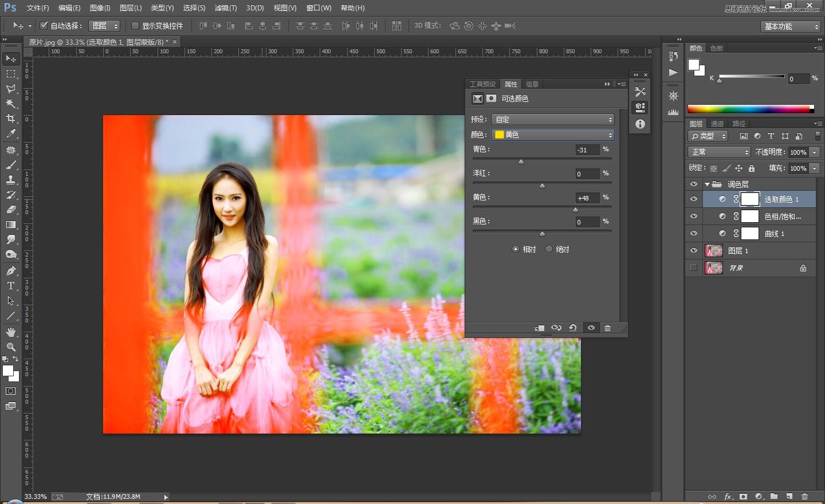Switch to the 通道 tab
The width and height of the screenshot is (825, 504).
717,124
